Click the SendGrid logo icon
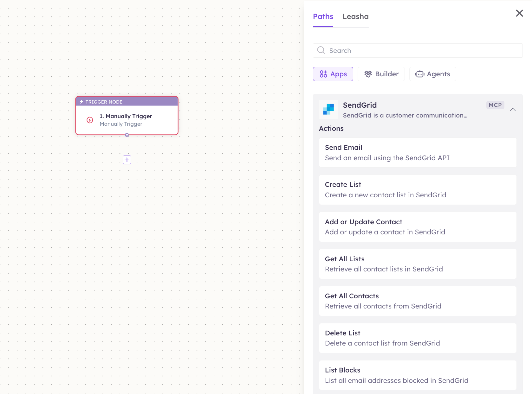532x394 pixels. point(328,109)
